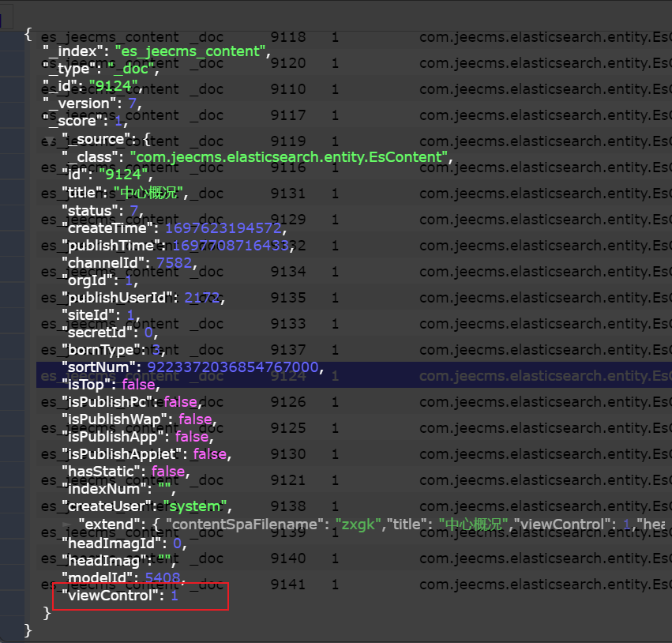The height and width of the screenshot is (643, 672).
Task: Select the "_index" value es_jeecms_content
Action: coord(190,51)
